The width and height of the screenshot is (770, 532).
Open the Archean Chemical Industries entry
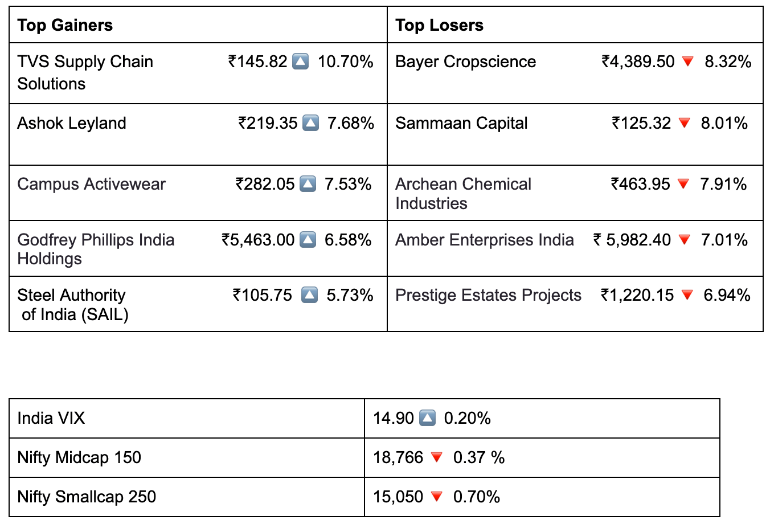coord(463,193)
